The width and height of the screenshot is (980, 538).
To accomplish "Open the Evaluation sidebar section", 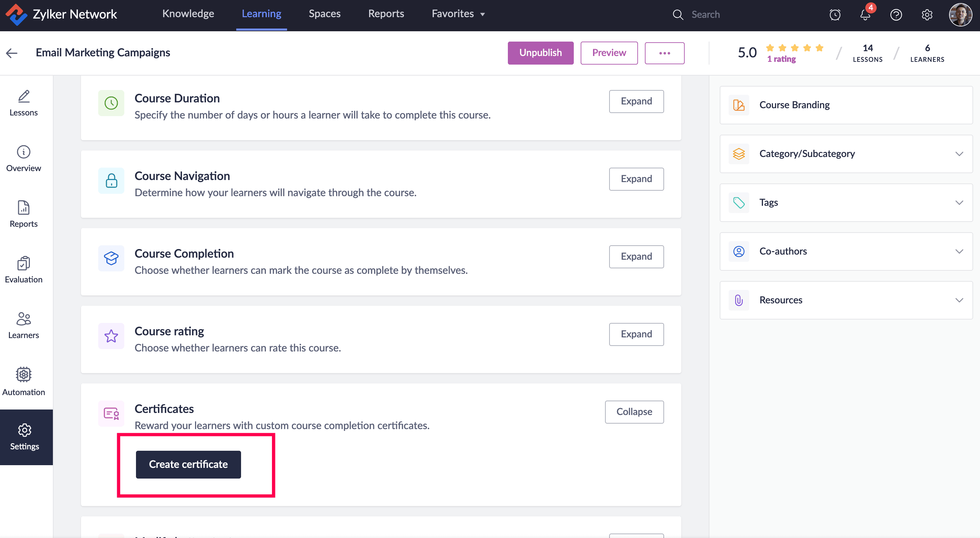I will pyautogui.click(x=24, y=270).
